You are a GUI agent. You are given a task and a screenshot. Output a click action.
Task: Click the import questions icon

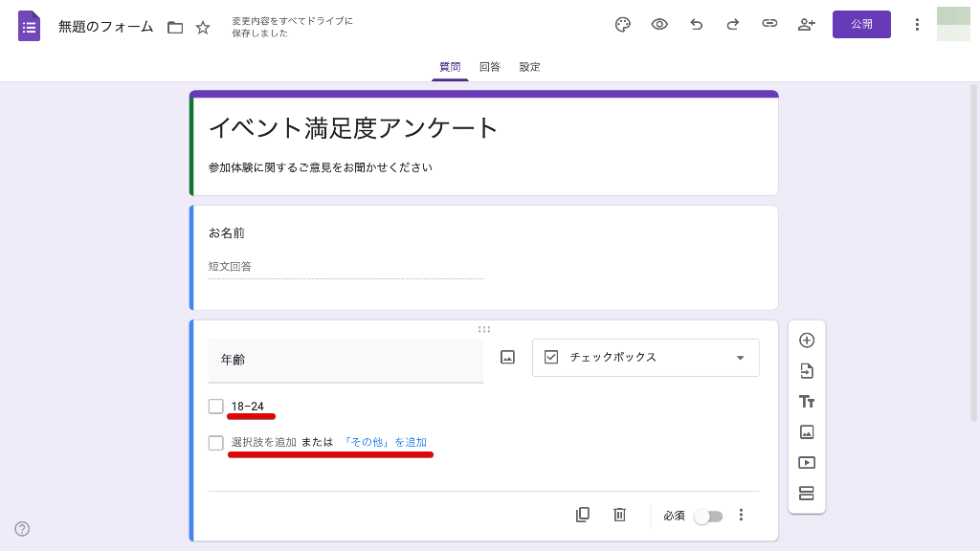coord(807,371)
